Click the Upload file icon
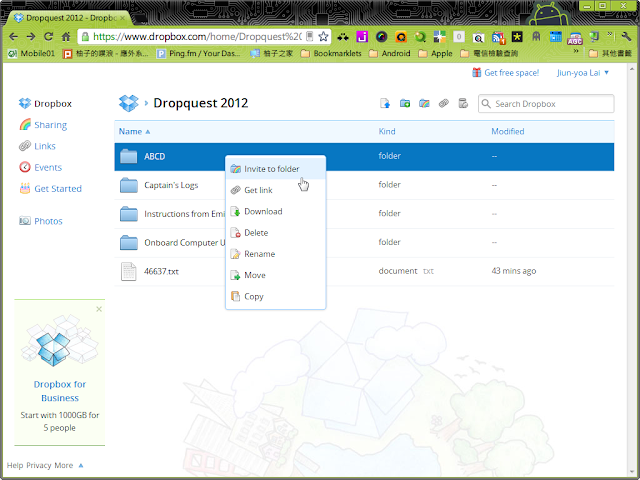640x480 pixels. point(384,104)
